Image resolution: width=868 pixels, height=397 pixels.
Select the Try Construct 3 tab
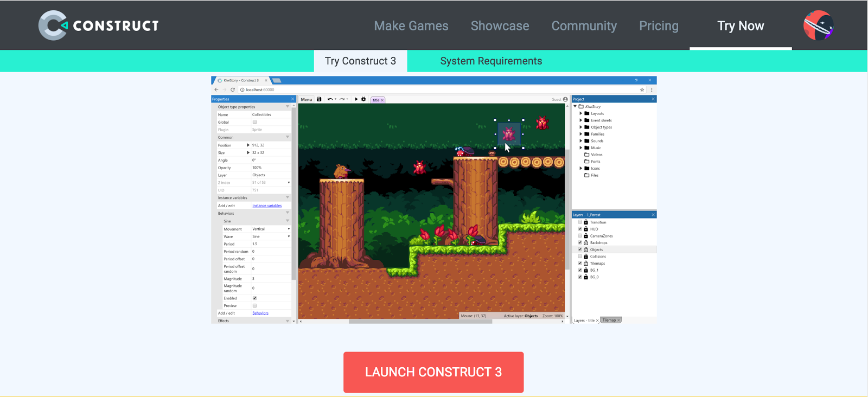pyautogui.click(x=360, y=61)
